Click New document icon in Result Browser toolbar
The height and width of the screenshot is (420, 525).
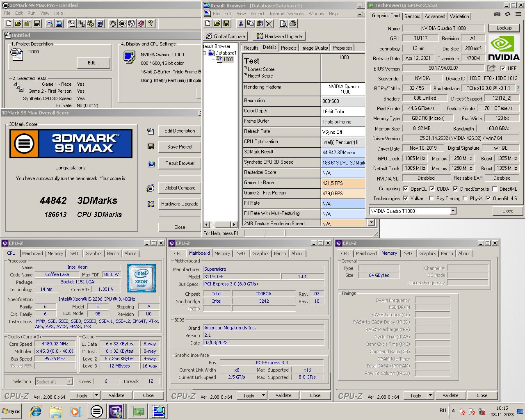(x=208, y=24)
